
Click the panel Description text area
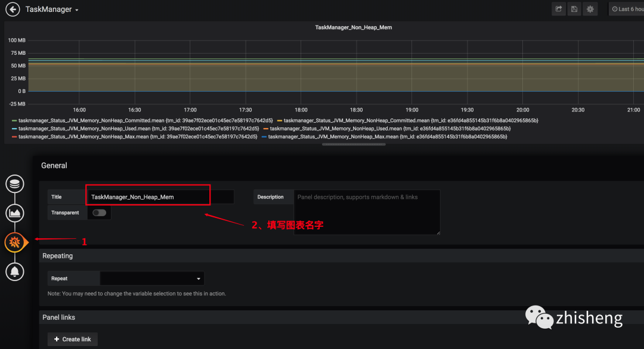click(x=367, y=212)
